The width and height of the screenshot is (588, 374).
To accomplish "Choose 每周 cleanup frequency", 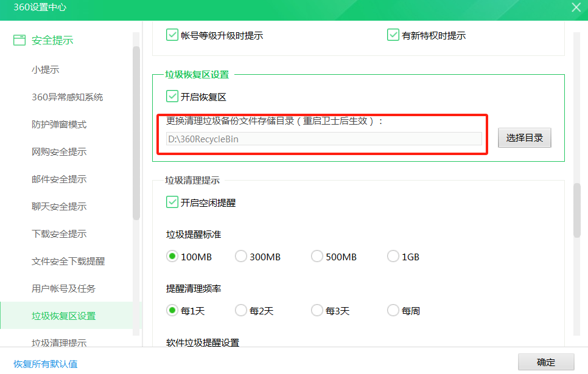I will tap(393, 310).
